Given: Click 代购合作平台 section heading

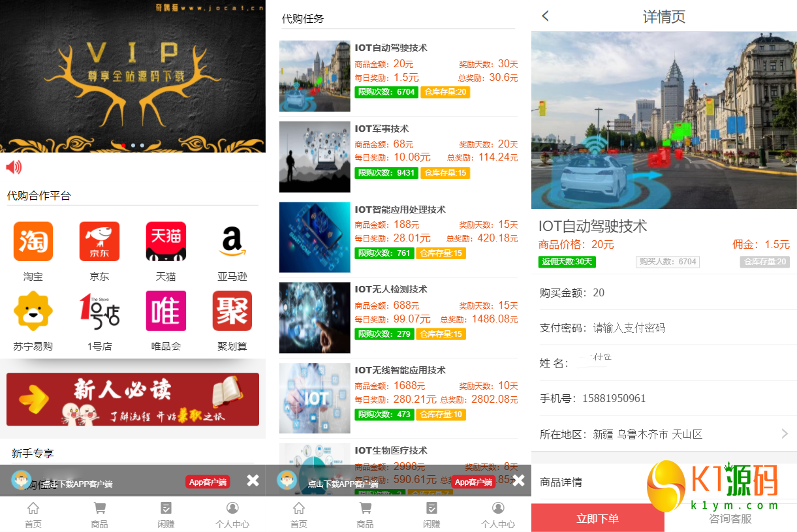Looking at the screenshot, I should coord(39,195).
